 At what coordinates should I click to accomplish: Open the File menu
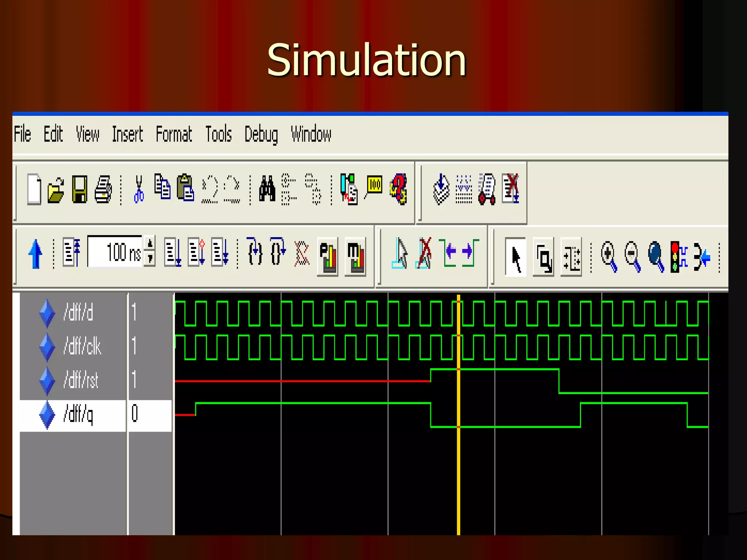[23, 134]
